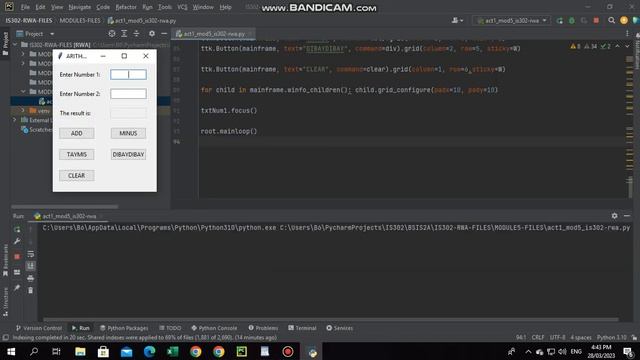Image resolution: width=640 pixels, height=360 pixels.
Task: Select Scratches and Consoles tree item
Action: tap(37, 130)
